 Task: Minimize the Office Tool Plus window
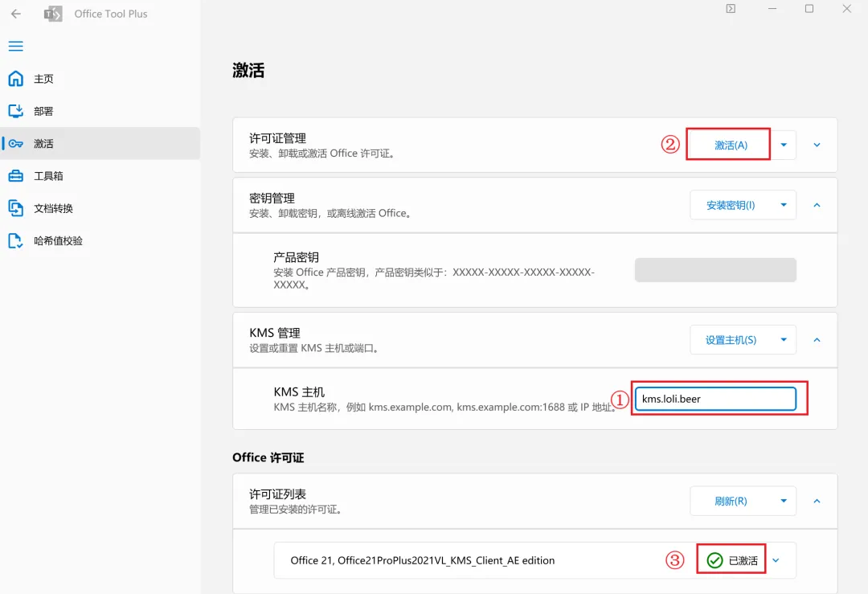772,8
